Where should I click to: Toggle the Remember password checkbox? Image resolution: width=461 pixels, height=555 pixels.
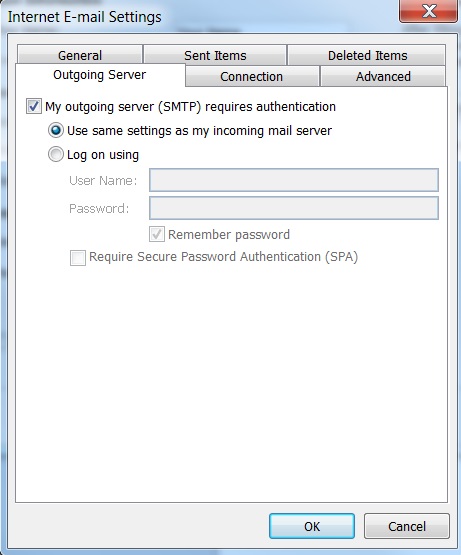[x=157, y=234]
